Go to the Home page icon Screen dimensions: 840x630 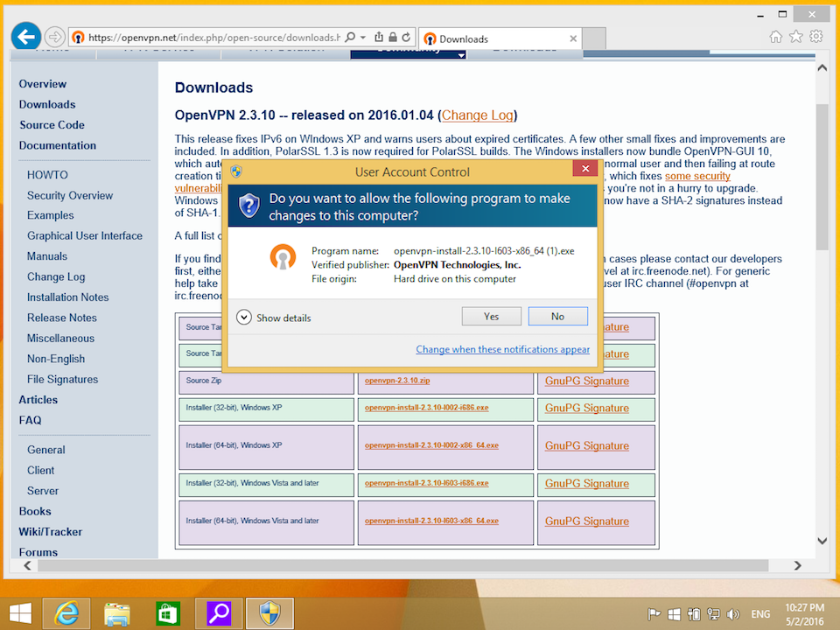tap(775, 37)
